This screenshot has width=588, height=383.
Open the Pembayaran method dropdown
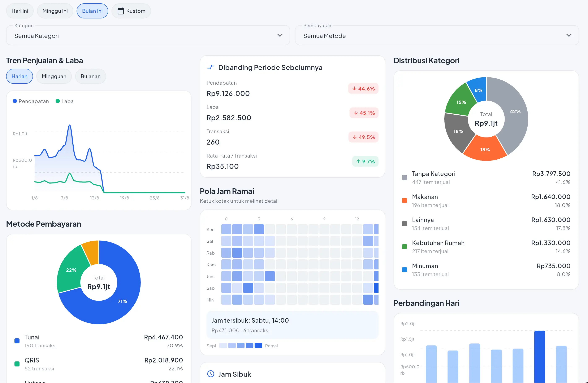click(437, 36)
